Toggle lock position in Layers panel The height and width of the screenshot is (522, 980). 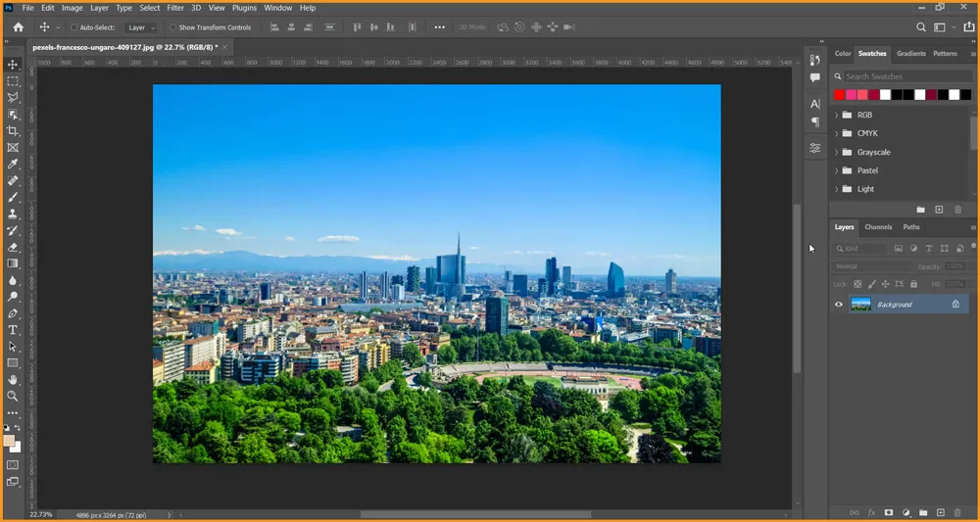885,284
